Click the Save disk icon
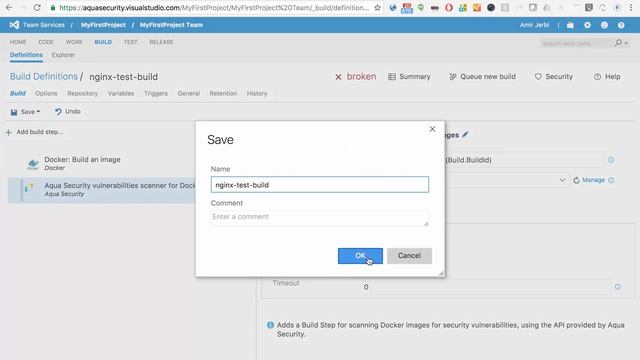640x360 pixels. click(14, 112)
